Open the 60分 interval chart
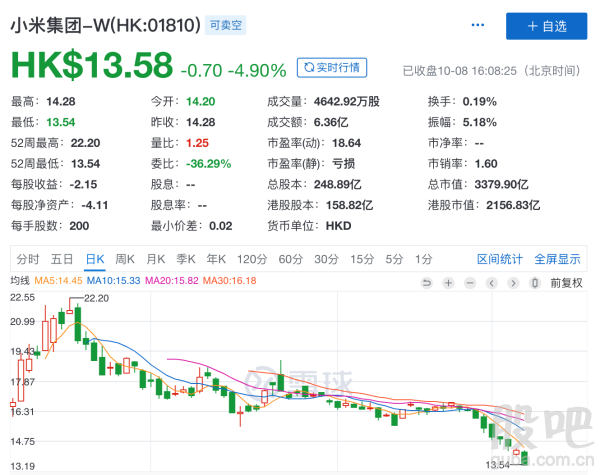Image resolution: width=600 pixels, height=475 pixels. tap(290, 259)
